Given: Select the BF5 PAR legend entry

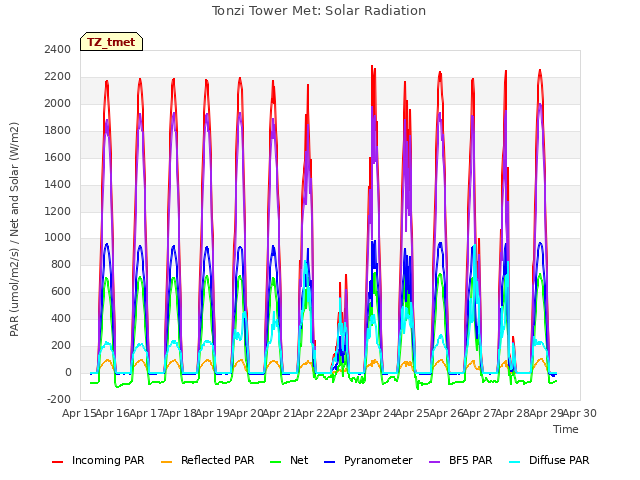Looking at the screenshot, I should 461,460.
